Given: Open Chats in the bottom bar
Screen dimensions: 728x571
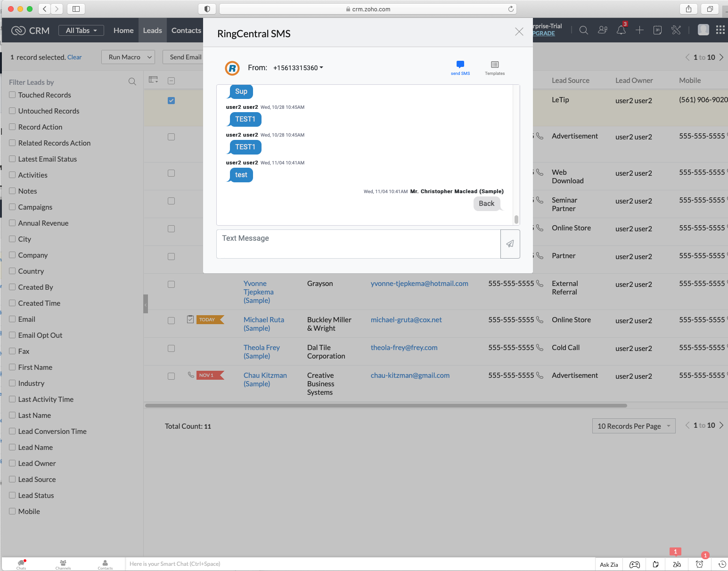Looking at the screenshot, I should pos(21,564).
